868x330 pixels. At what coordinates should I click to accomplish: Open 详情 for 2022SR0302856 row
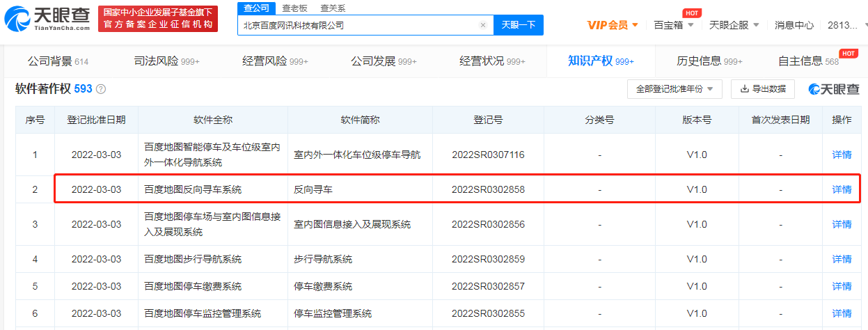(842, 224)
